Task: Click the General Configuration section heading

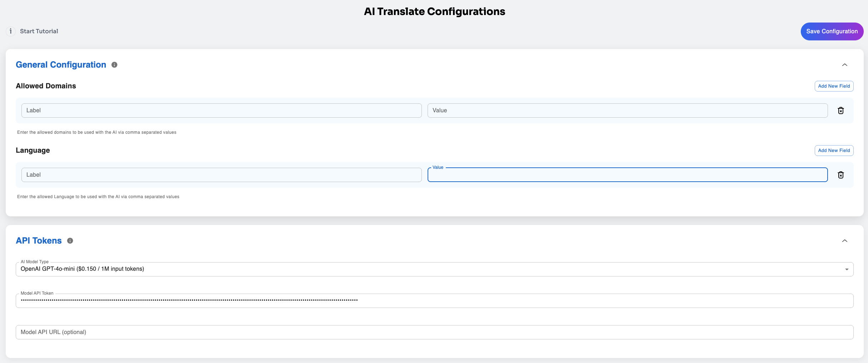Action: pyautogui.click(x=61, y=65)
